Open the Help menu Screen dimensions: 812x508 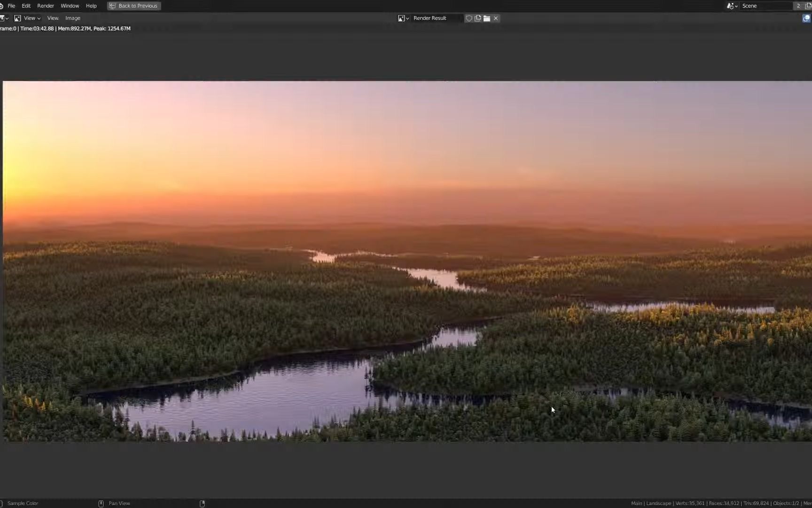91,6
